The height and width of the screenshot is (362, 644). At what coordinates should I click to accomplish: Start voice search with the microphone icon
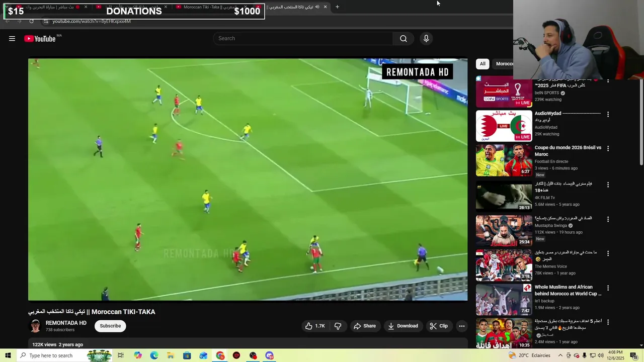point(426,39)
